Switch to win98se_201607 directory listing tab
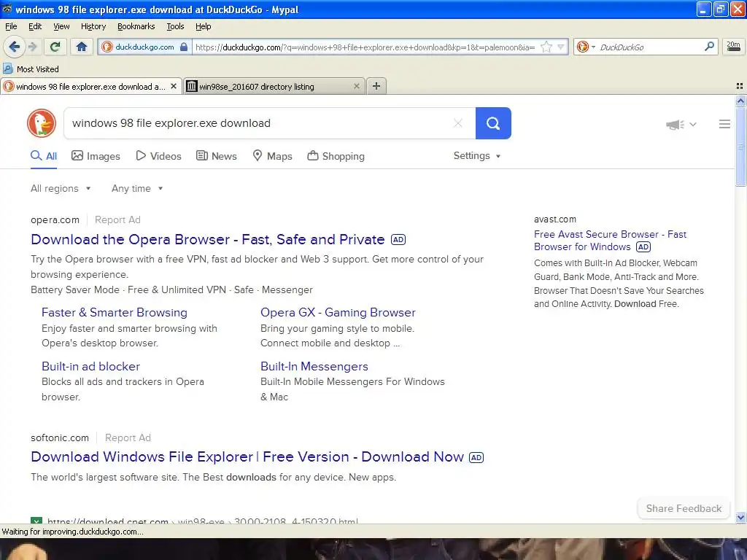Screen dimensions: 747x560 [275, 86]
